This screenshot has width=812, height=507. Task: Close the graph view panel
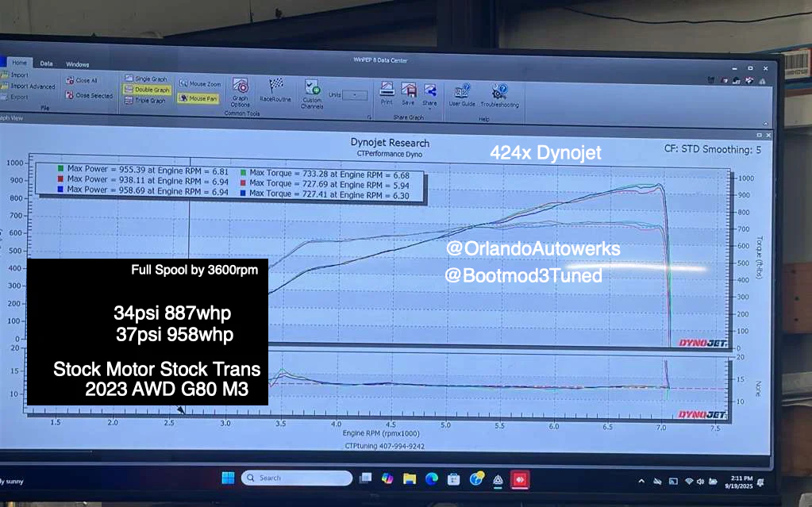pyautogui.click(x=768, y=135)
